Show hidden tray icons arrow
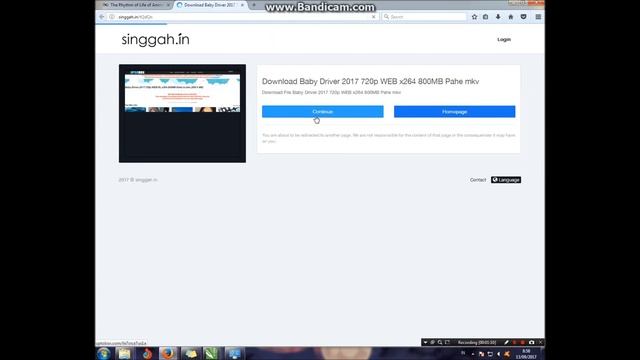Image resolution: width=640 pixels, height=360 pixels. pyautogui.click(x=473, y=354)
